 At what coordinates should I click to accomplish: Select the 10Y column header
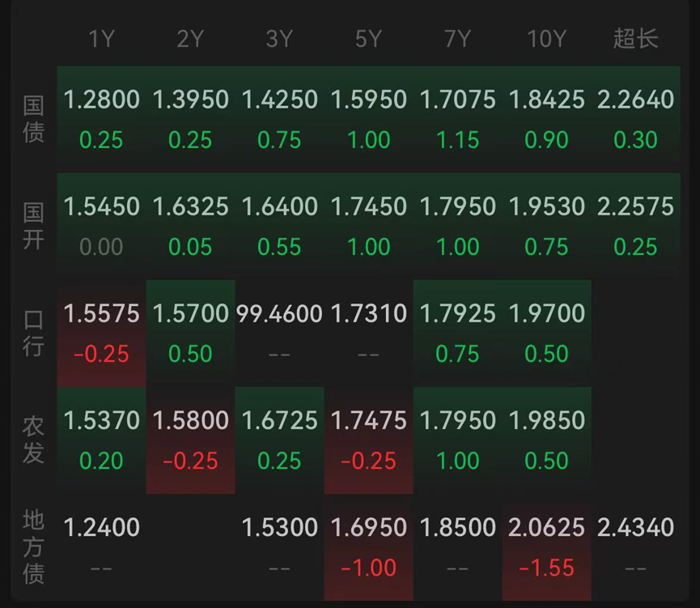point(546,37)
